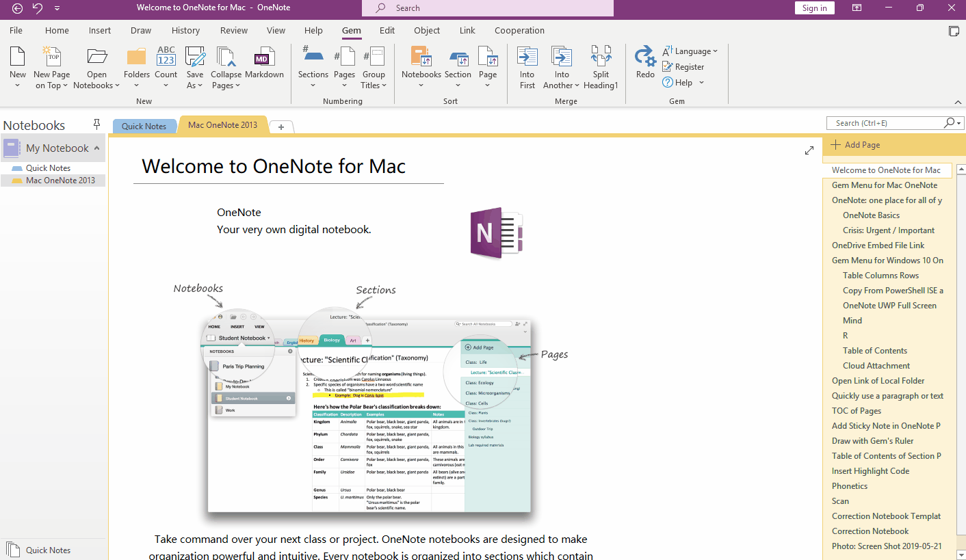Screen dimensions: 966x560
Task: Click the Markdown MD icon
Action: (x=264, y=57)
